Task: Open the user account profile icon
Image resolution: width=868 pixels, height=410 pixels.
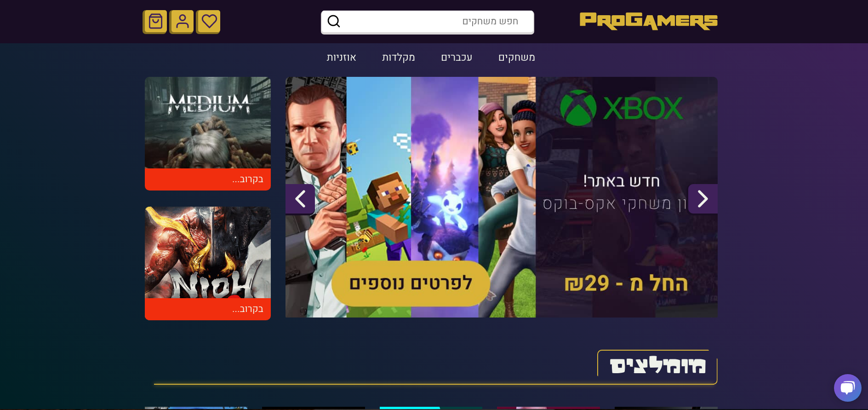Action: click(x=182, y=22)
